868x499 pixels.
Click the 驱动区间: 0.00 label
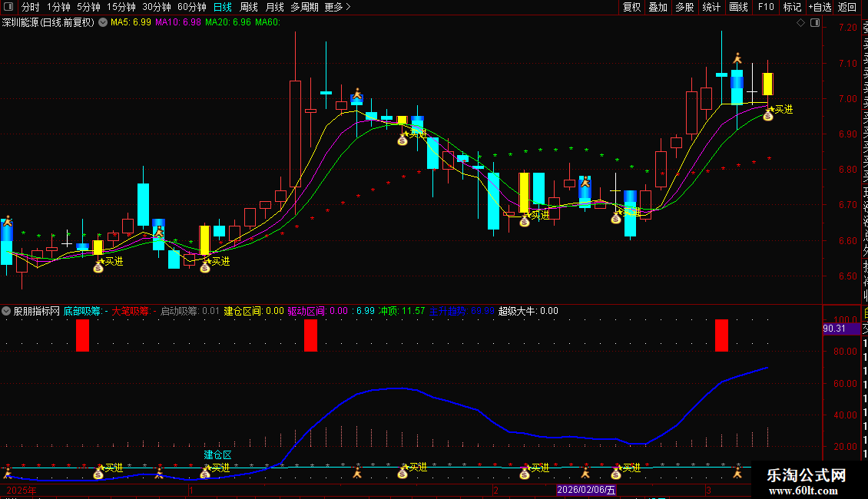click(318, 311)
